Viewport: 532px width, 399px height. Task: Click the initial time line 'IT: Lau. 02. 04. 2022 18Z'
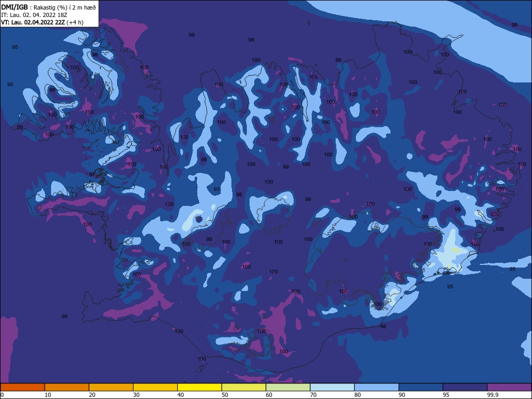point(34,15)
